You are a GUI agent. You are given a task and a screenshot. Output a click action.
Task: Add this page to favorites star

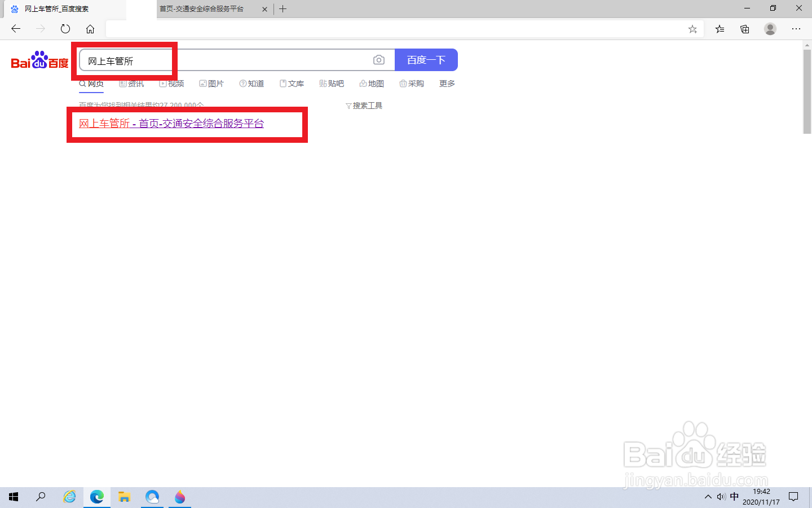point(692,29)
